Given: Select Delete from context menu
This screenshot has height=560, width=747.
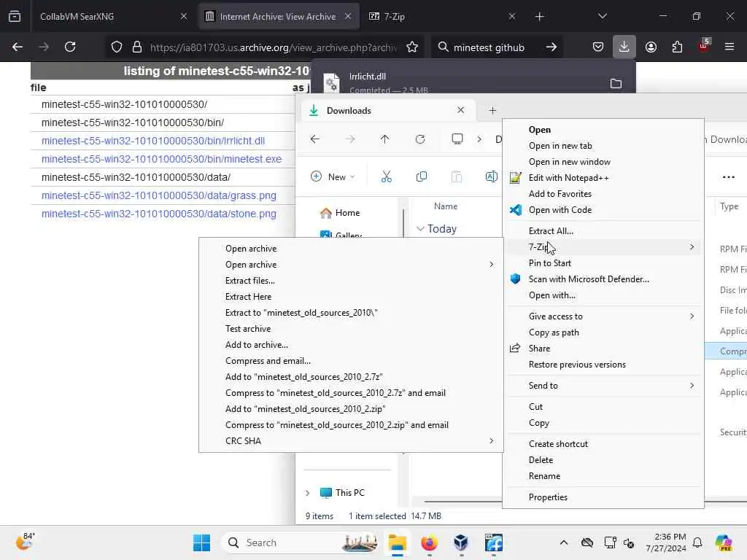Looking at the screenshot, I should 541,460.
